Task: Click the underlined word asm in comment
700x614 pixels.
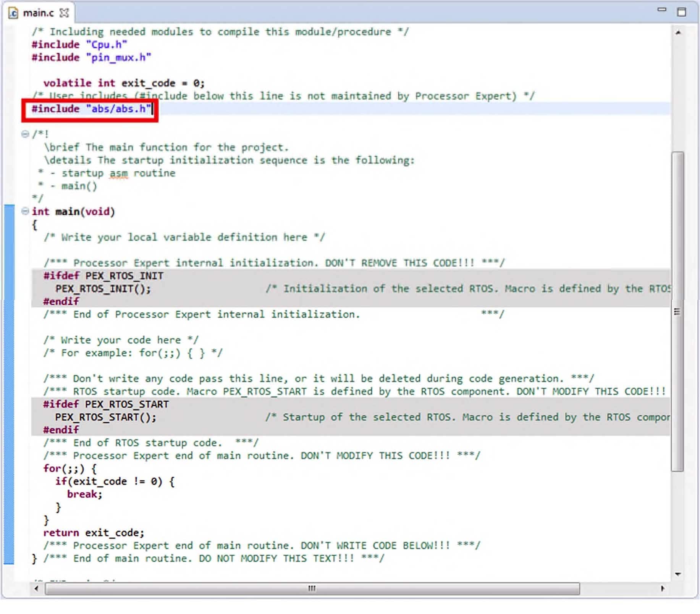Action: click(x=119, y=174)
